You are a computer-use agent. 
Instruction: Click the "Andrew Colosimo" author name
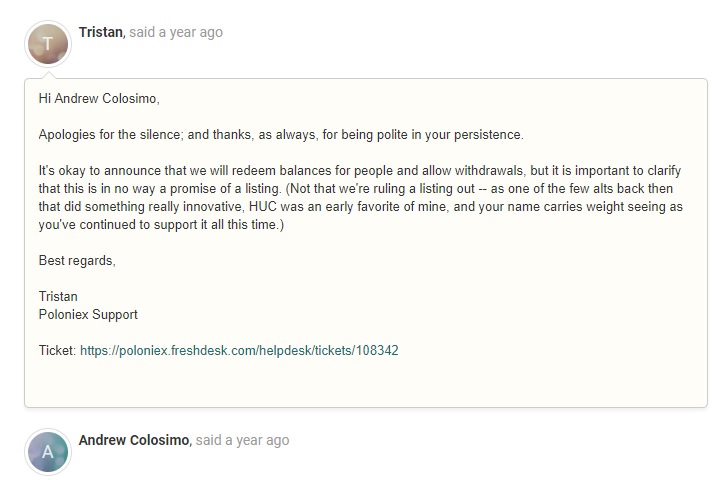coord(135,440)
